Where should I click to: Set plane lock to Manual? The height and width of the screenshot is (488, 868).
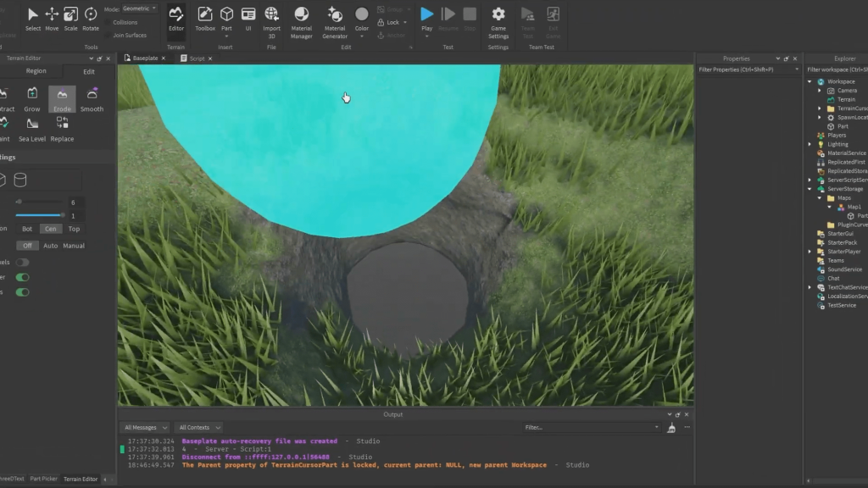74,246
